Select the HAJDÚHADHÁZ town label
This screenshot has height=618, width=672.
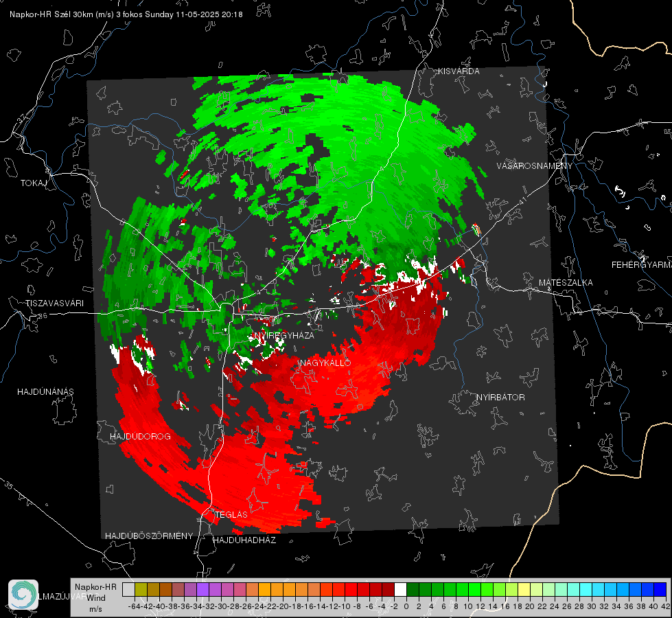(x=244, y=540)
